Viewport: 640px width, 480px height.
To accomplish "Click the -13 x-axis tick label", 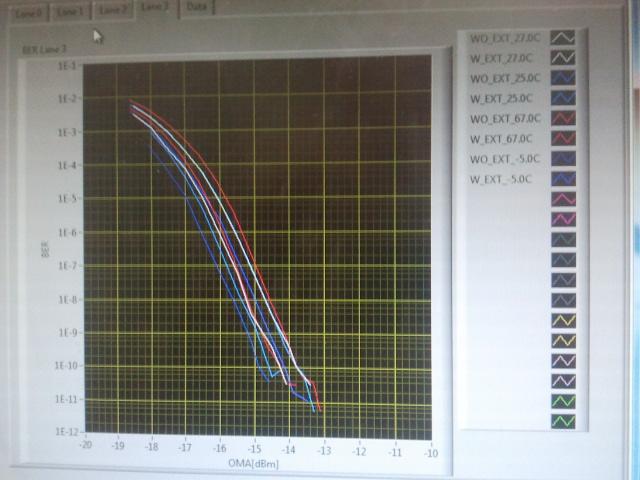I will (x=324, y=451).
